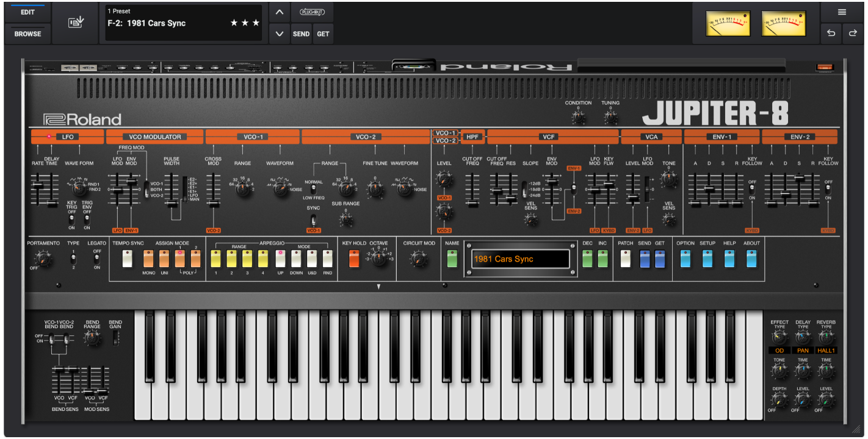Viewport: 868px width, 439px height.
Task: Toggle the LFO TRIG ENV switch
Action: point(87,220)
